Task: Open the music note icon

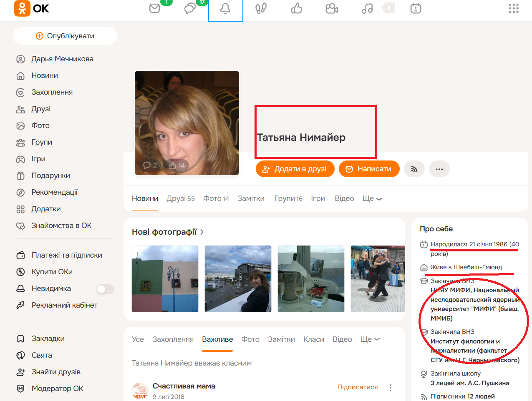Action: [367, 8]
